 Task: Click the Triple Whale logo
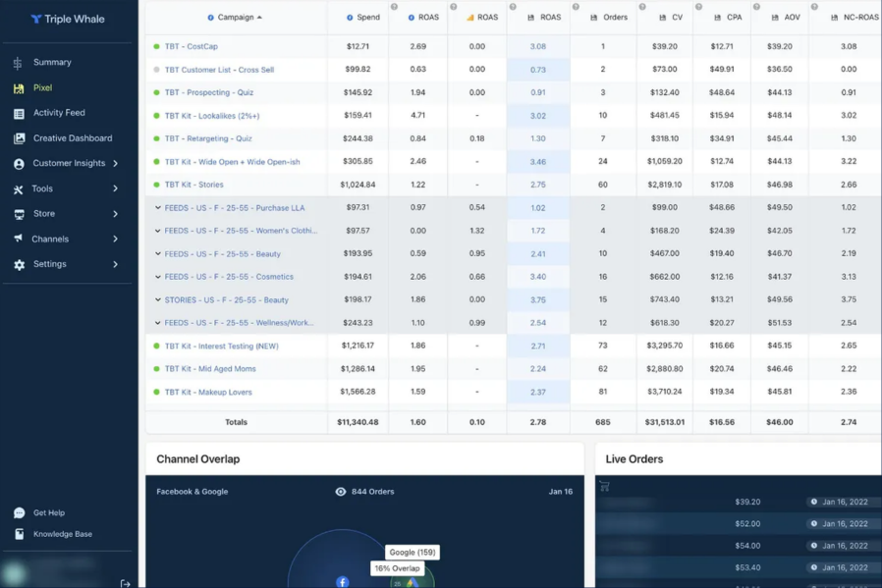[68, 19]
